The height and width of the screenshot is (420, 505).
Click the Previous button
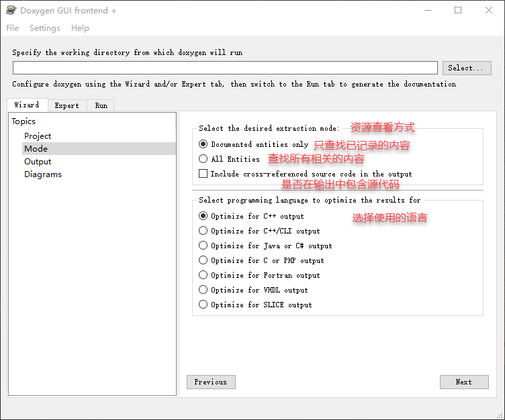pyautogui.click(x=211, y=382)
